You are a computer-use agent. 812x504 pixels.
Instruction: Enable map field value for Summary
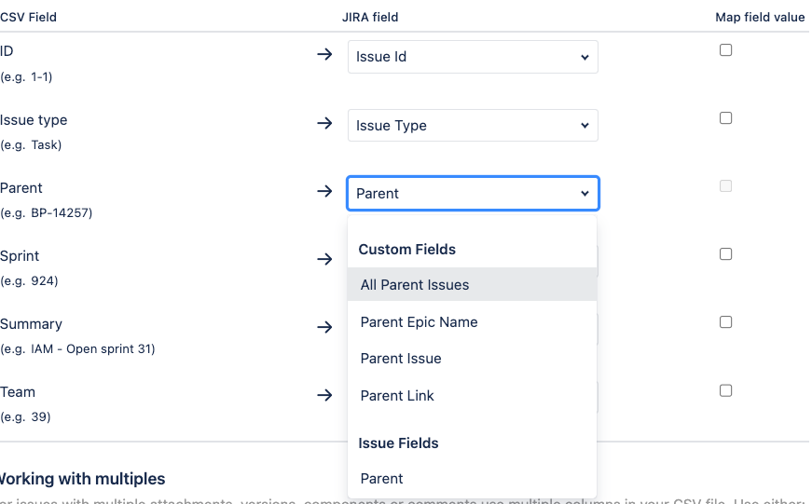(725, 322)
